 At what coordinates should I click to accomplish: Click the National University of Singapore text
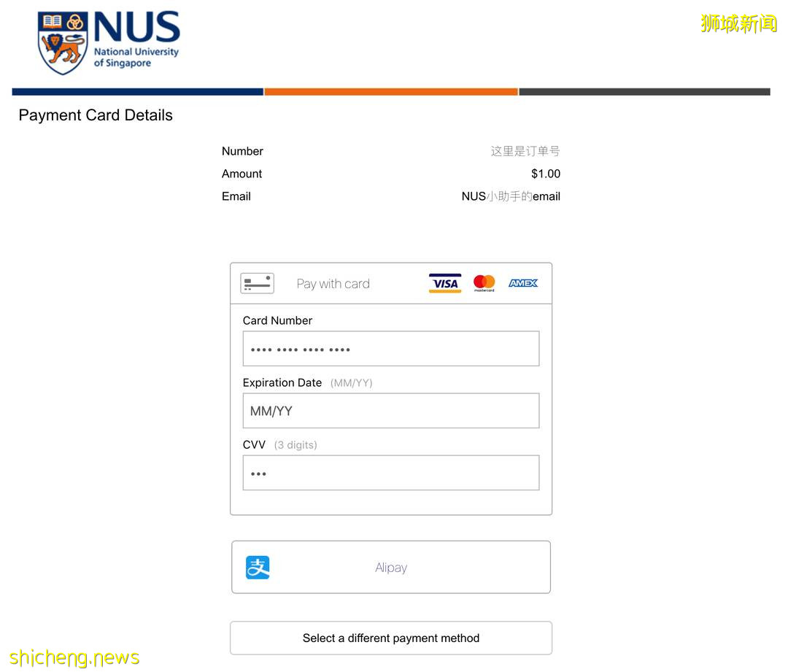pos(136,58)
